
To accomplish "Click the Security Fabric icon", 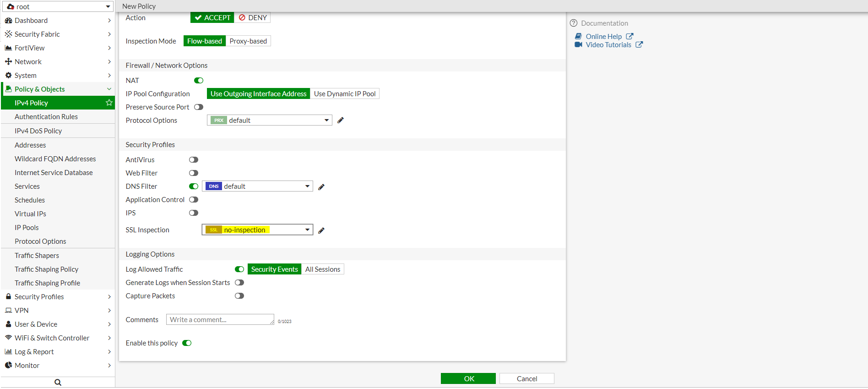I will click(x=8, y=34).
